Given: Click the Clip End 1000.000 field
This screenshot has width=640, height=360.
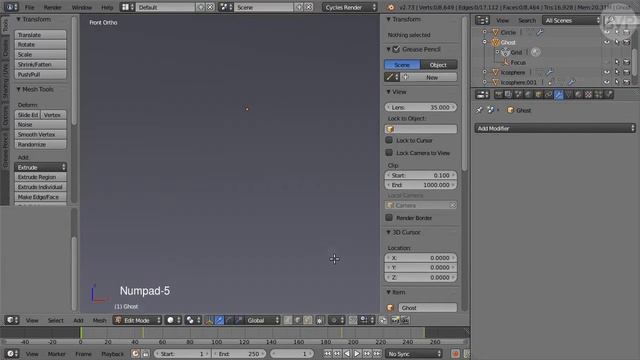Looking at the screenshot, I should 420,185.
